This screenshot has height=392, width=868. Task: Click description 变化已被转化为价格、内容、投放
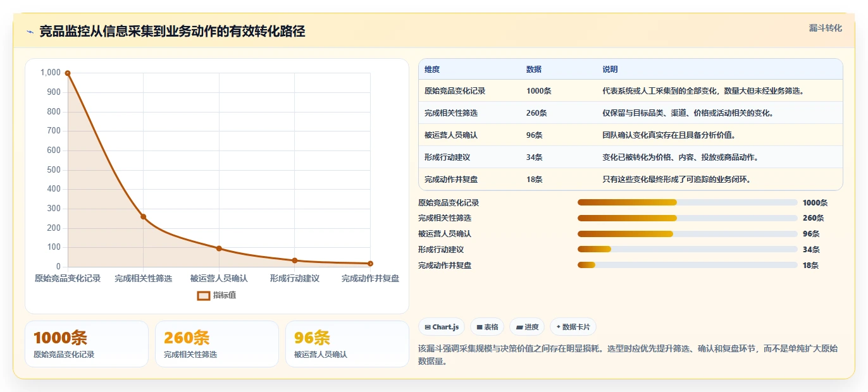681,157
